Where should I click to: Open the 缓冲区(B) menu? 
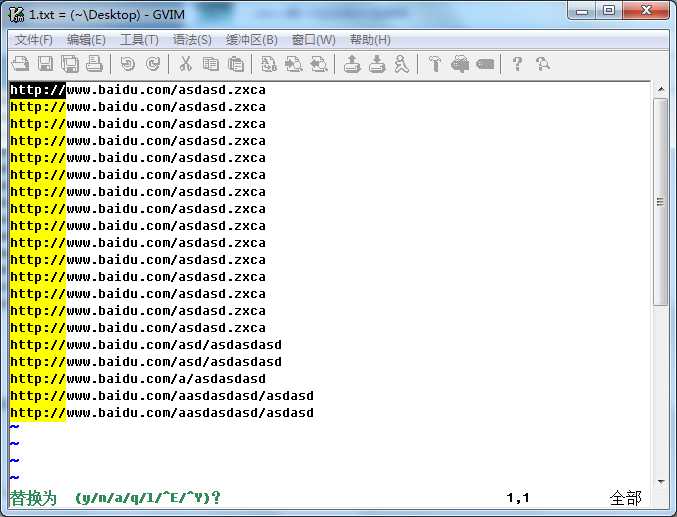(251, 40)
